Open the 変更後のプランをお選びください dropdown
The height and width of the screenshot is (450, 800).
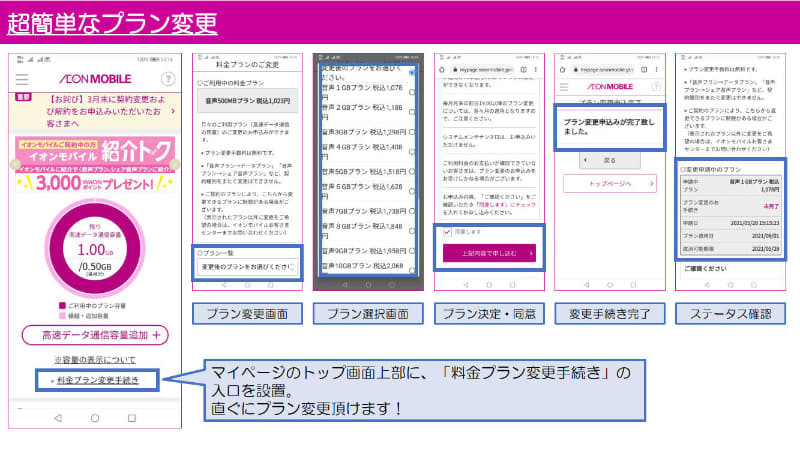tap(247, 267)
